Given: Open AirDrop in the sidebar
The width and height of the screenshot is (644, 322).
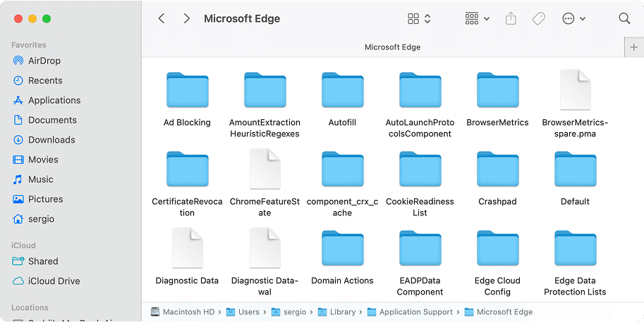Looking at the screenshot, I should point(37,61).
